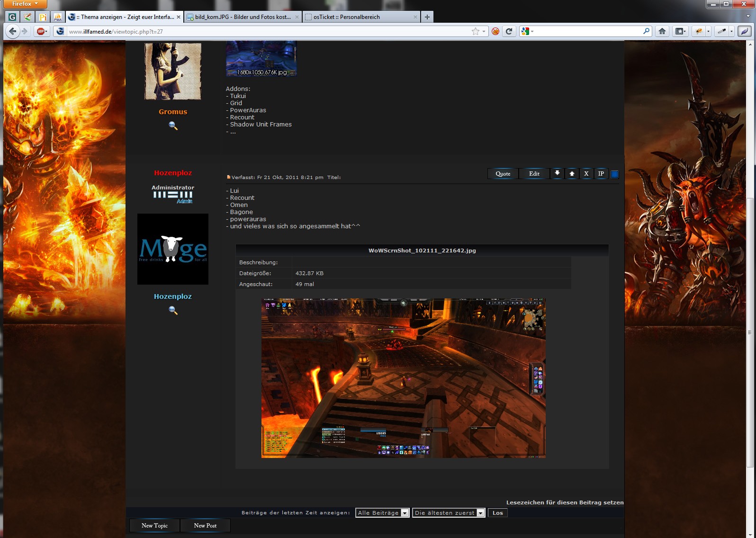Switch to the Thema anzeigen tab

[x=124, y=17]
